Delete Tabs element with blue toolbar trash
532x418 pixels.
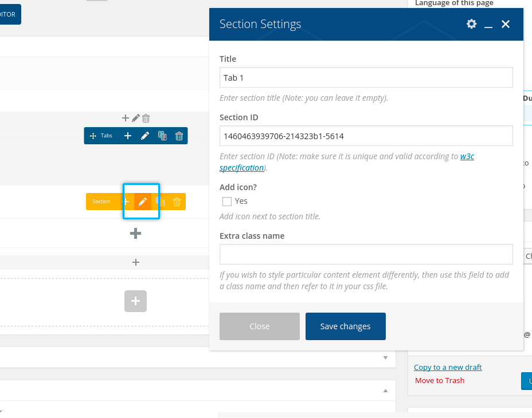(x=179, y=136)
